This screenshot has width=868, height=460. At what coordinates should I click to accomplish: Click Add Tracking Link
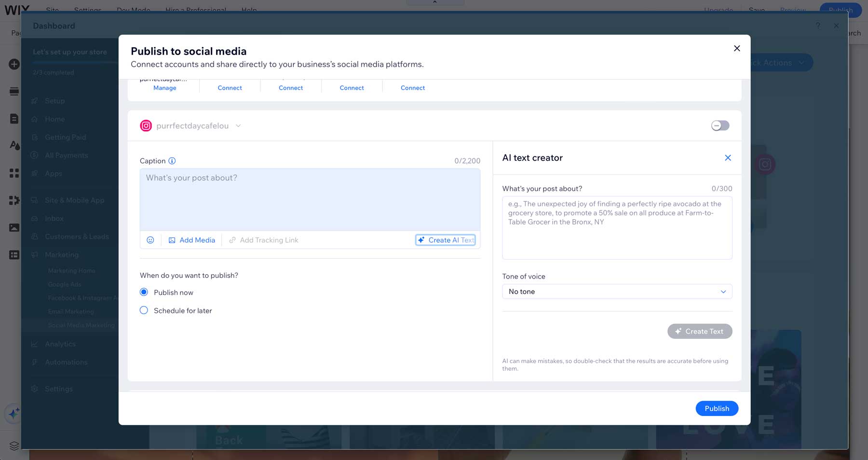click(264, 240)
